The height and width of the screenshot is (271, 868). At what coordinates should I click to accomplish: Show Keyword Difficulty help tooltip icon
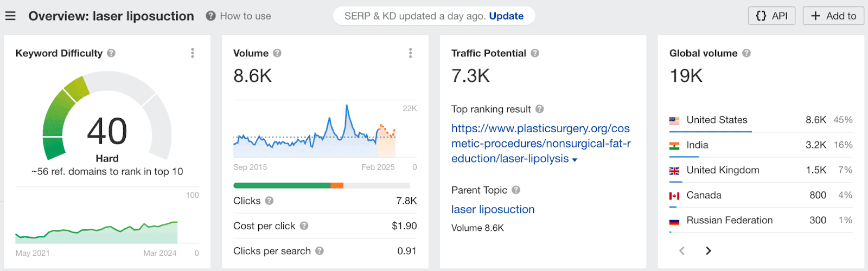tap(111, 53)
